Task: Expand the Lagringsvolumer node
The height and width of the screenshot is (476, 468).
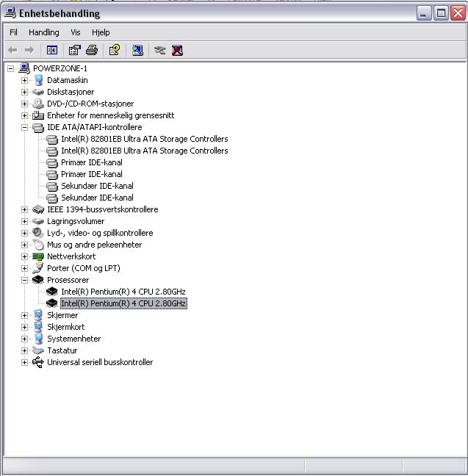Action: 24,221
